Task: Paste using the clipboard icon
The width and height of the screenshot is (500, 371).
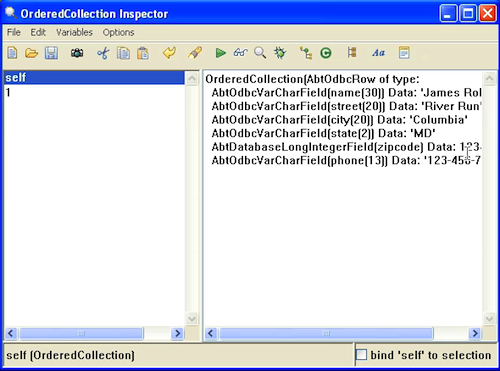Action: coord(143,53)
